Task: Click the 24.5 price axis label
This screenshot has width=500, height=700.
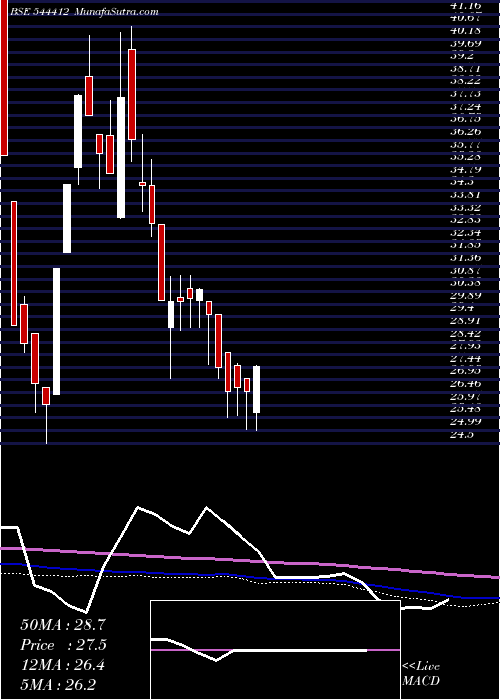Action: (462, 435)
